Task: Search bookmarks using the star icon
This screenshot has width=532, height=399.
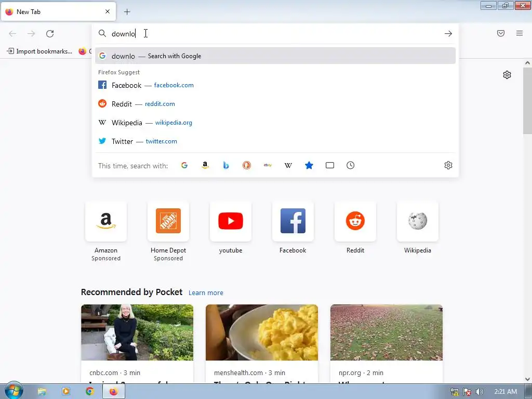Action: 309,165
